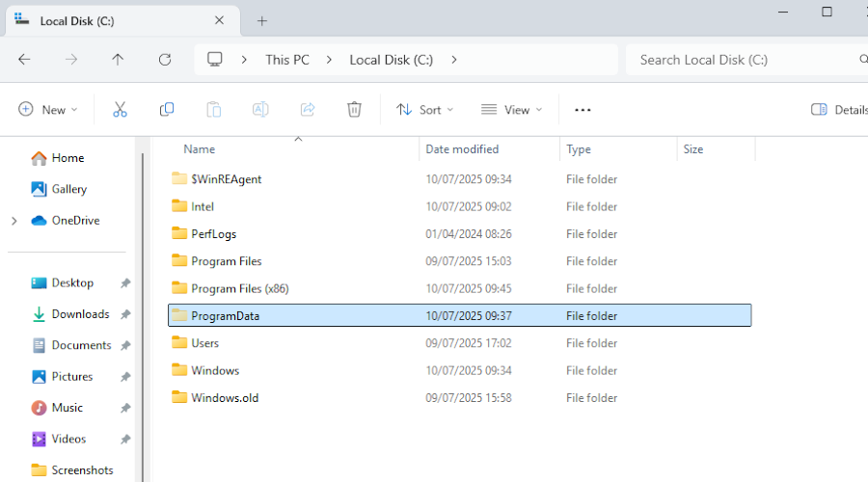Sort by Date modified column header
868x482 pixels.
[x=462, y=149]
